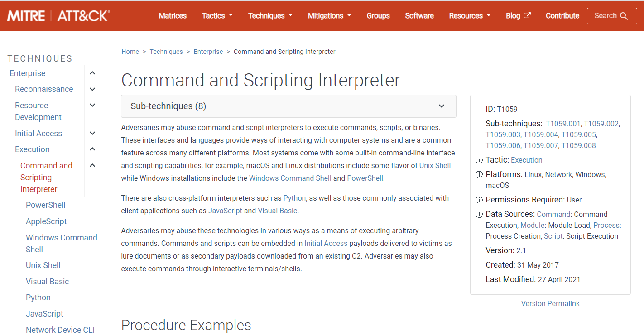644x336 pixels.
Task: Open the Version Permalink link
Action: (550, 304)
